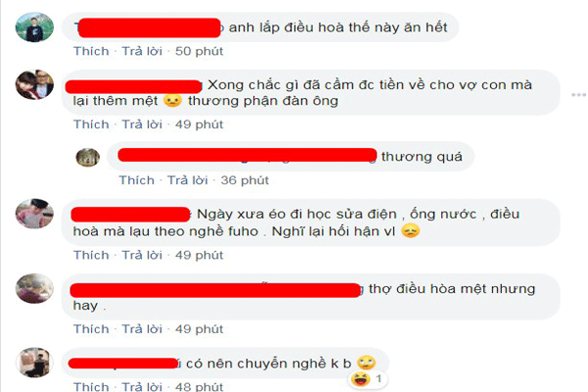Click Thích under the 'chuyển nghề' comment
The image size is (588, 392).
click(x=91, y=386)
